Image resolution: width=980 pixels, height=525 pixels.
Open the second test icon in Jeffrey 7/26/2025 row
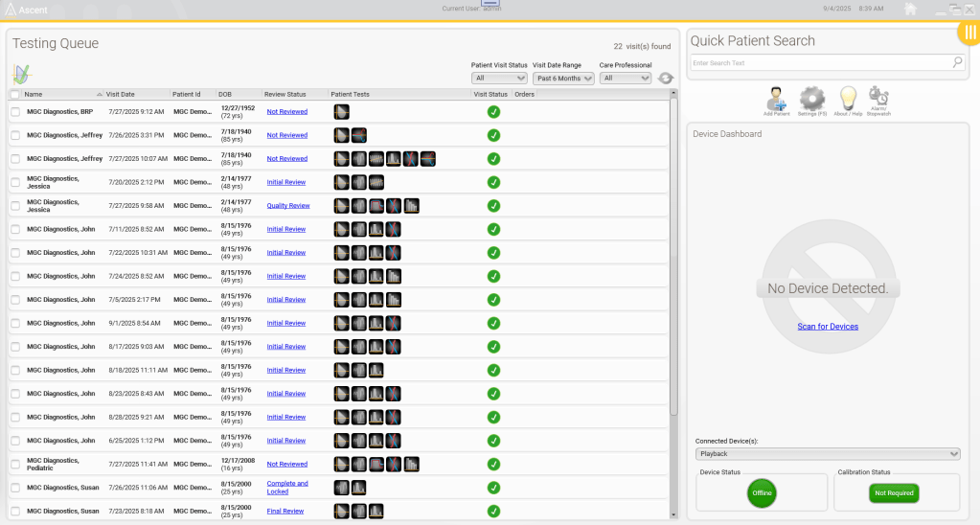pyautogui.click(x=358, y=135)
